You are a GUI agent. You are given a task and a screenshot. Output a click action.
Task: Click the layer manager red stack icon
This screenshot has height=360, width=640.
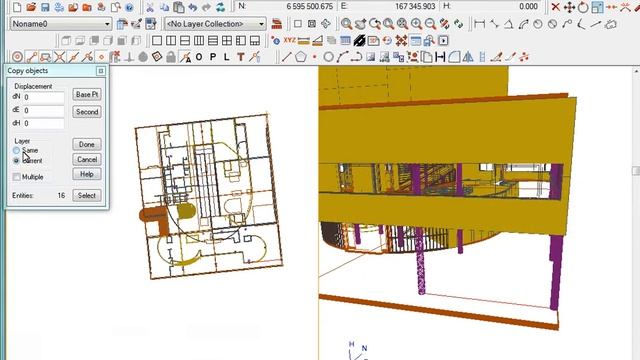[277, 24]
